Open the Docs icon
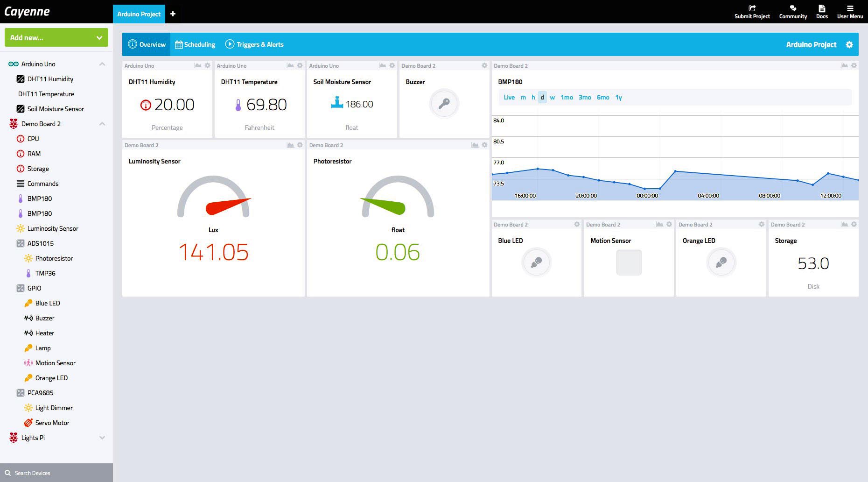Screen dimensions: 868x482 point(822,12)
